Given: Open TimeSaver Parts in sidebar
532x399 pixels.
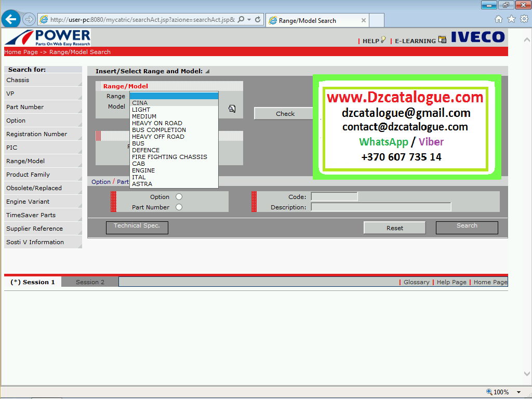Looking at the screenshot, I should [43, 215].
